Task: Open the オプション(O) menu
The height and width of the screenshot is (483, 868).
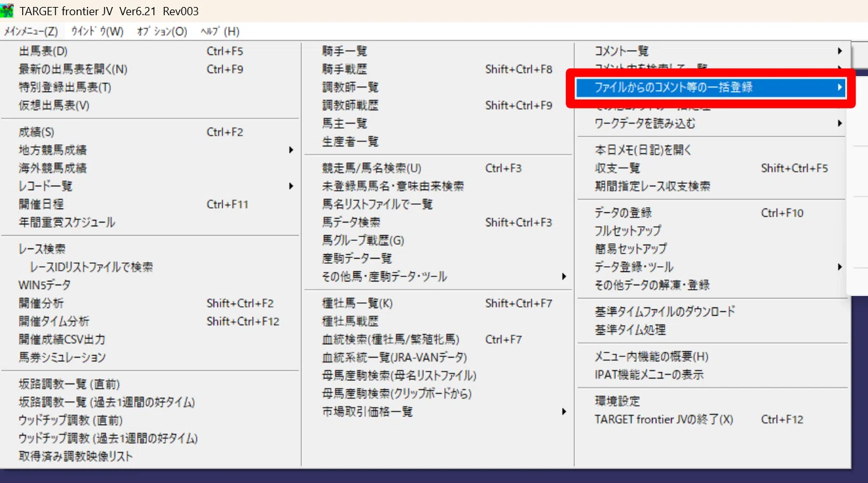Action: coord(162,31)
